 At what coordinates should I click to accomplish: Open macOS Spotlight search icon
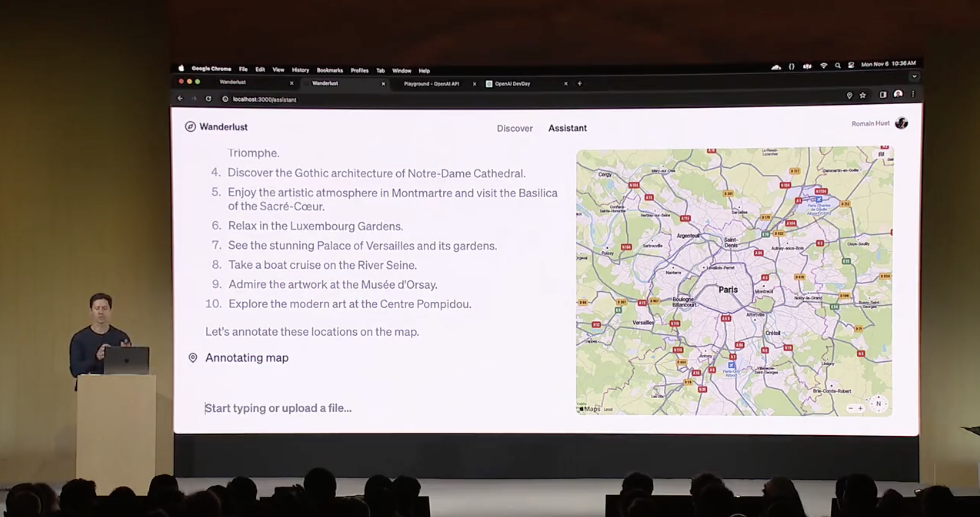tap(837, 65)
